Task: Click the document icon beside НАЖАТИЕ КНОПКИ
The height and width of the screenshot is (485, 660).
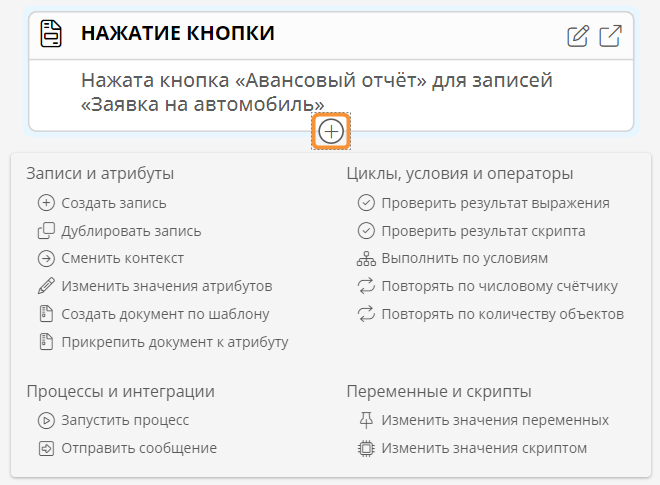Action: pos(51,33)
